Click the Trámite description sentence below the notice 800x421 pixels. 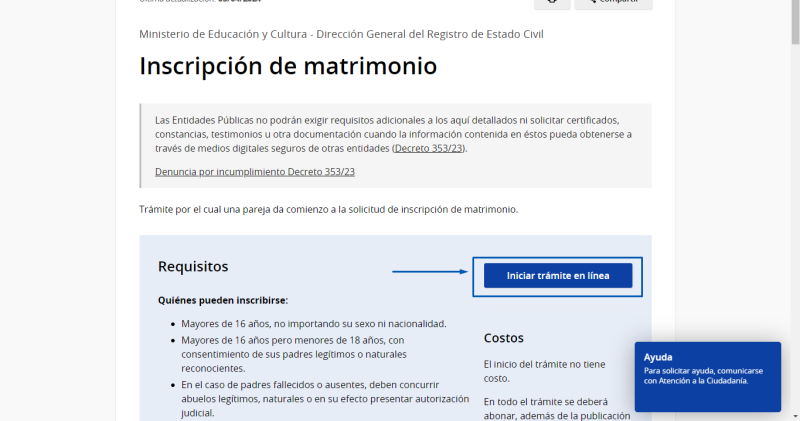click(x=329, y=210)
